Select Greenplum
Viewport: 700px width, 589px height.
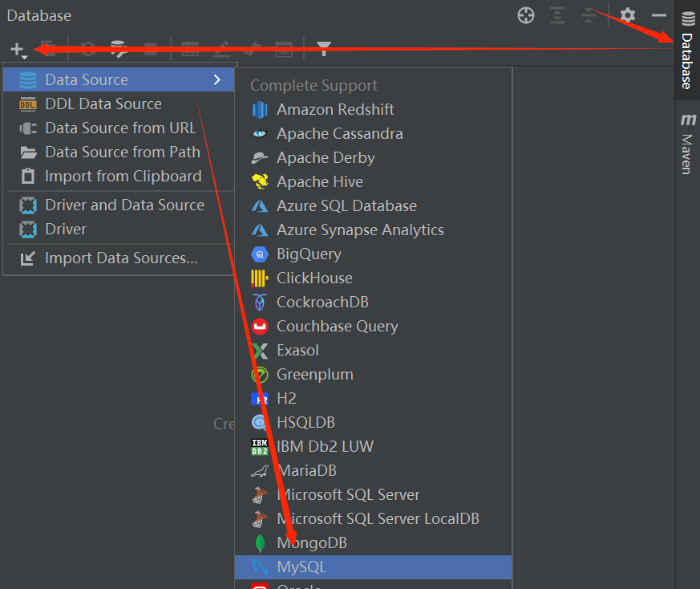[373, 375]
